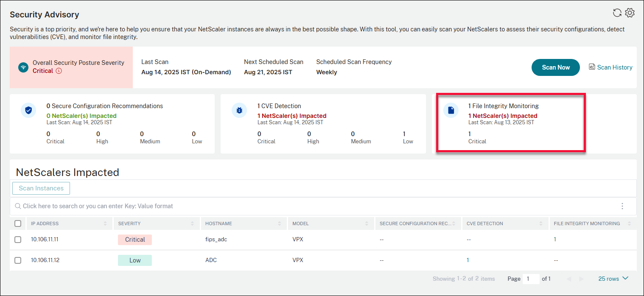Click the search magnifier icon
The image size is (644, 296).
18,206
